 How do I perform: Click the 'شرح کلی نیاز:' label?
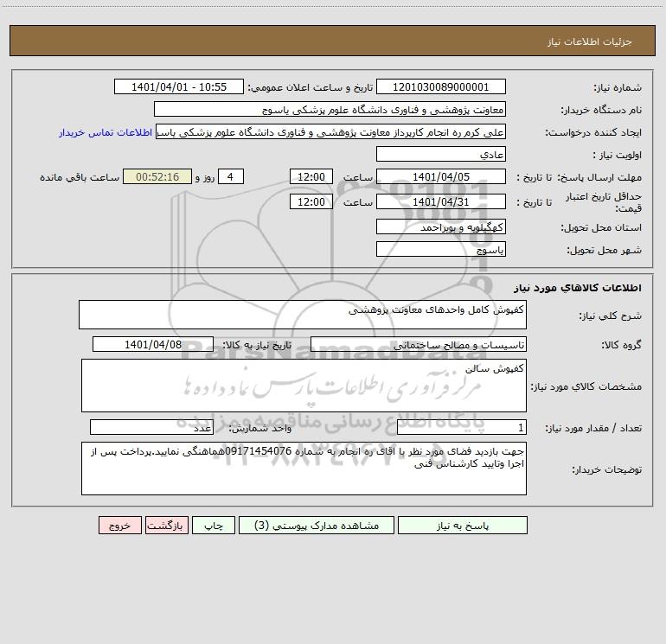coord(611,316)
